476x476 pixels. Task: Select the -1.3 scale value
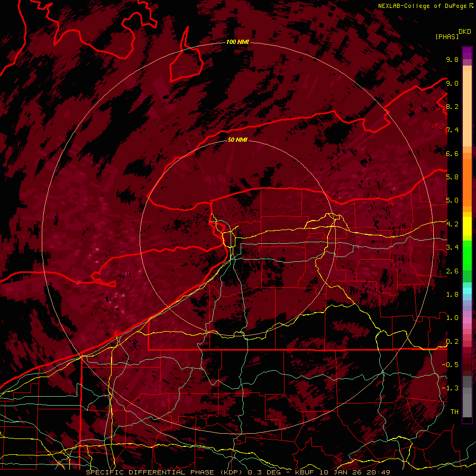(x=450, y=388)
